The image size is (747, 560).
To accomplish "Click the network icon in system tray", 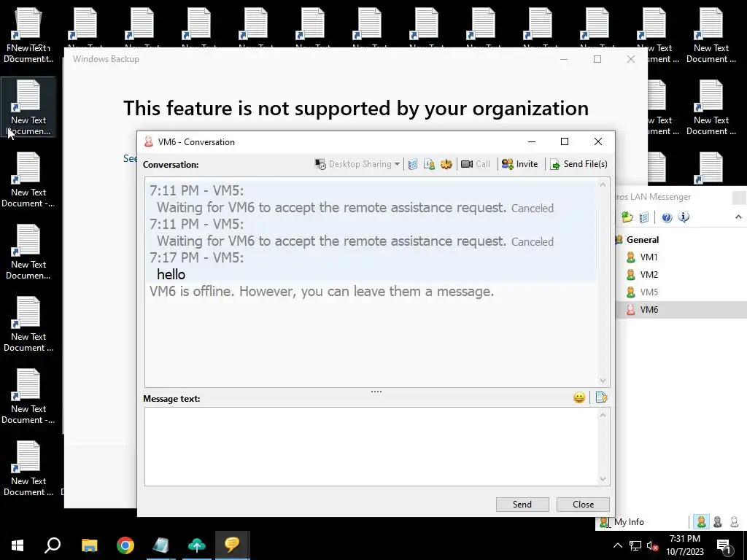I will 635,545.
